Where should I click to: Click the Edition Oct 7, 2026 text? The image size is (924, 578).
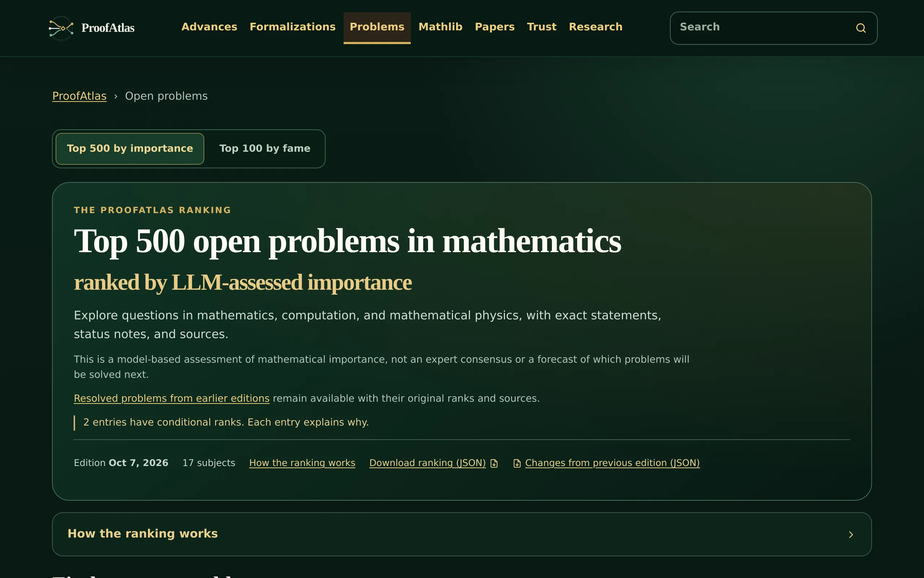[121, 463]
